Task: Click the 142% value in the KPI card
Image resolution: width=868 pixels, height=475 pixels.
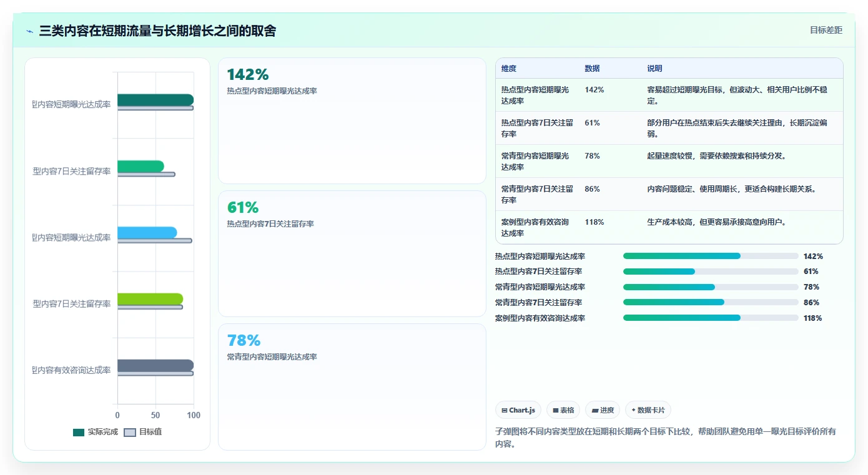Action: point(248,75)
